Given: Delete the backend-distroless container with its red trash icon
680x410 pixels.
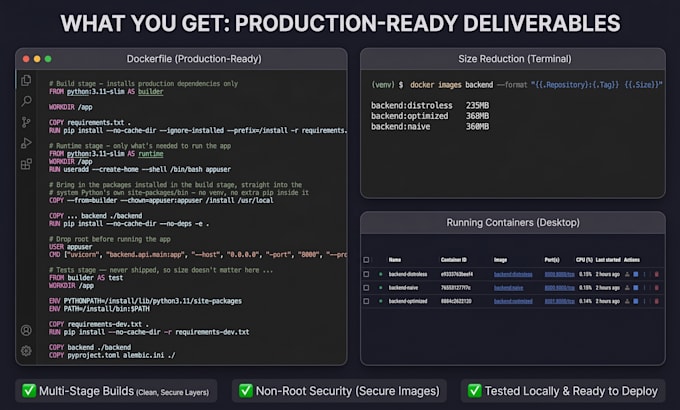Looking at the screenshot, I should [x=657, y=274].
